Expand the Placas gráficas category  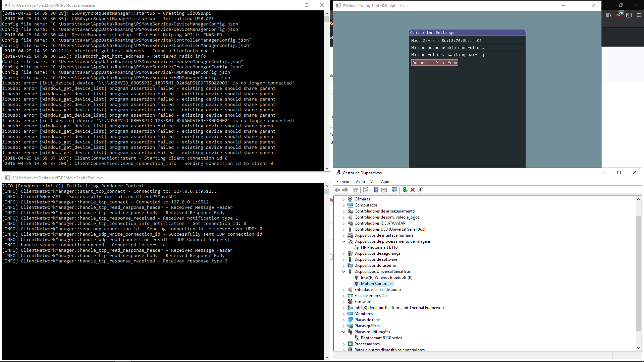click(x=343, y=326)
